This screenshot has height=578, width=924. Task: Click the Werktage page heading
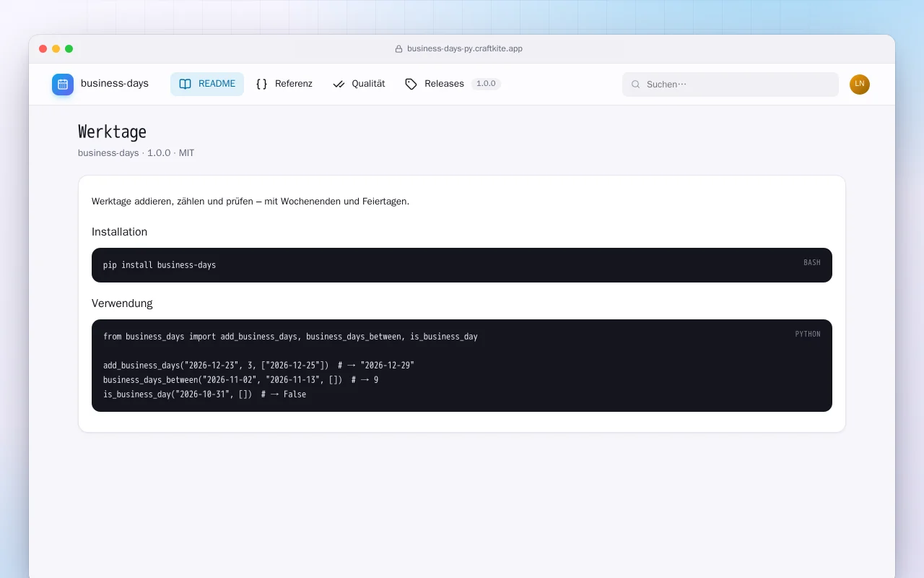point(112,132)
